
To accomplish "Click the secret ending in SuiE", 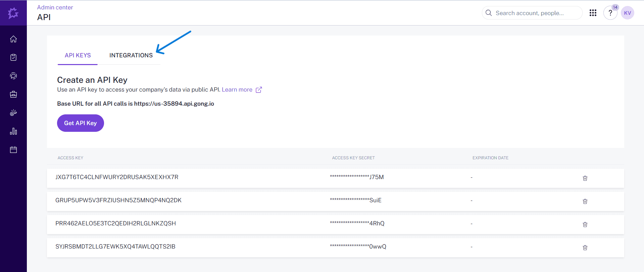I will click(x=356, y=200).
